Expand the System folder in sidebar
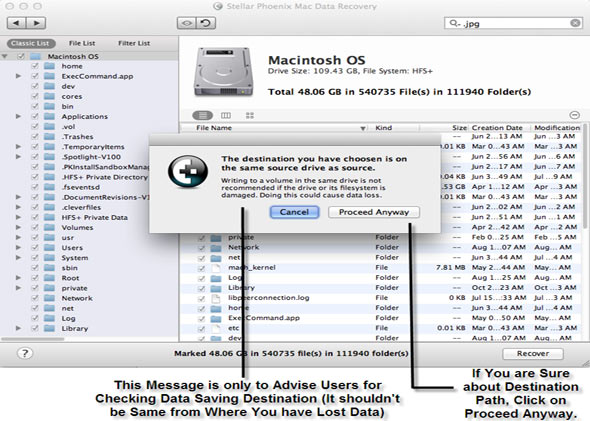590x421 pixels. tap(18, 258)
